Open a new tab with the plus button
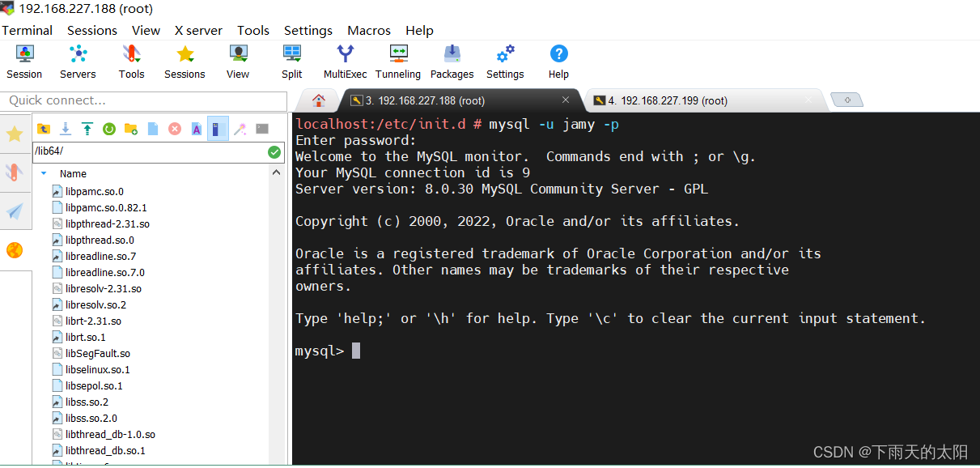Image resolution: width=980 pixels, height=468 pixels. click(846, 99)
